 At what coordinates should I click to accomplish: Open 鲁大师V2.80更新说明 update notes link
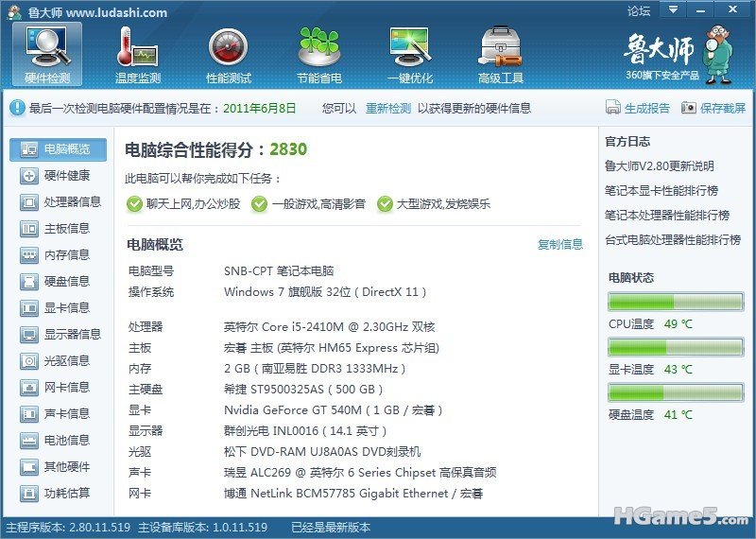(660, 165)
